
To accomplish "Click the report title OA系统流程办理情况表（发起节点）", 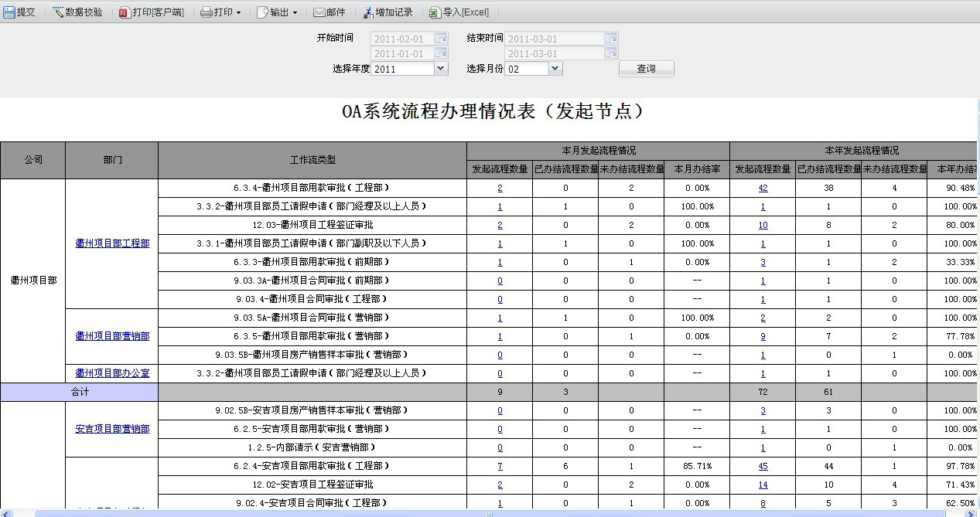I will 493,112.
